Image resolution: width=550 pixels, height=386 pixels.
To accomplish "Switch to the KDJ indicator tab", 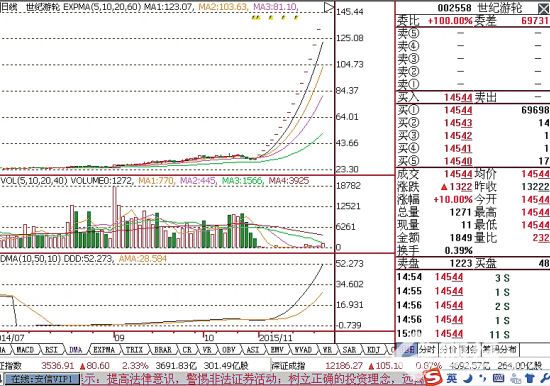I will (373, 350).
